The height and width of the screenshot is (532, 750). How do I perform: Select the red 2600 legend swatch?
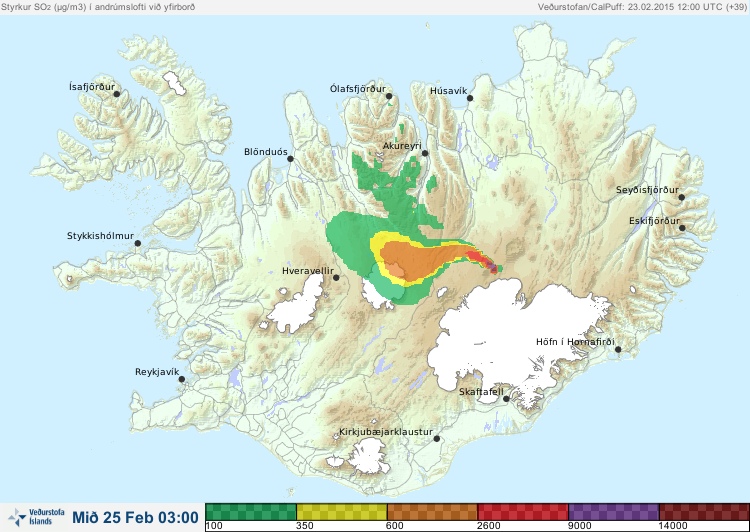(523, 512)
